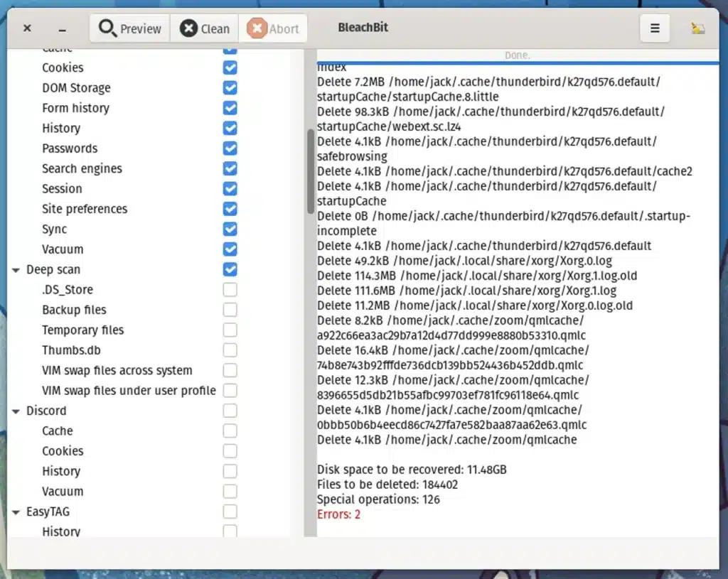Select the EasyTAG tree item

48,512
